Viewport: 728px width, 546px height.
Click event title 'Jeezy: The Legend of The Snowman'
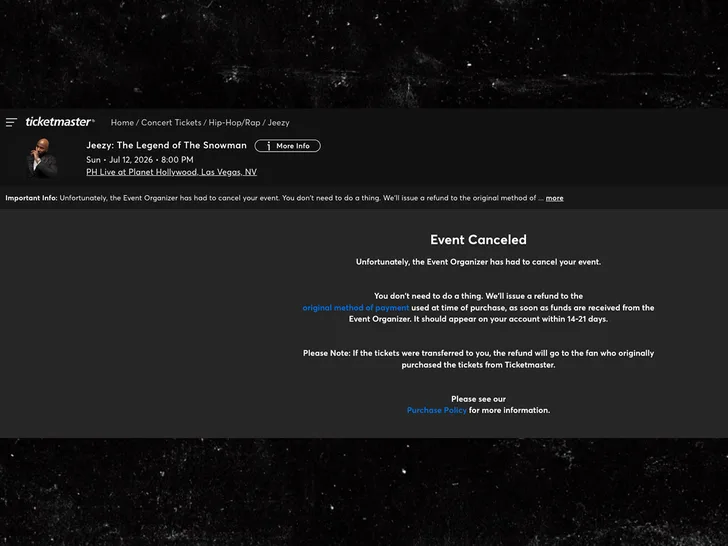point(166,145)
